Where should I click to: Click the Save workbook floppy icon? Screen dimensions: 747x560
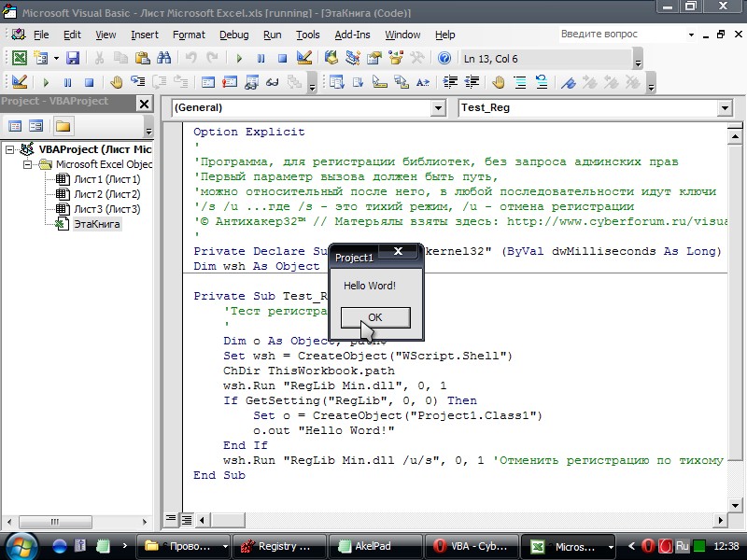[73, 59]
